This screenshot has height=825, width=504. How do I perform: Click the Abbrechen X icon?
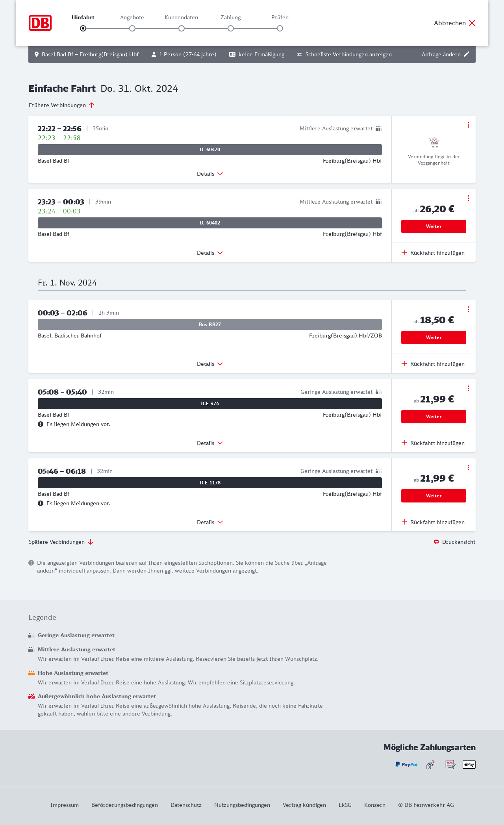coord(472,23)
